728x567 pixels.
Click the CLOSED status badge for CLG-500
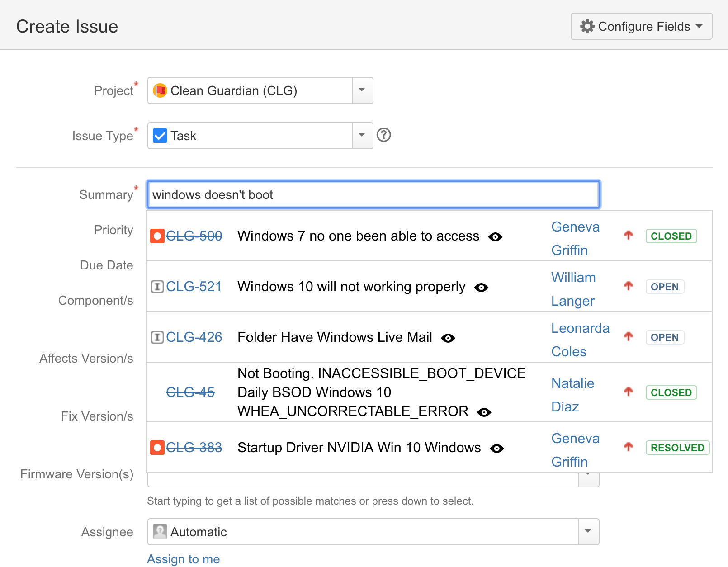click(x=671, y=236)
